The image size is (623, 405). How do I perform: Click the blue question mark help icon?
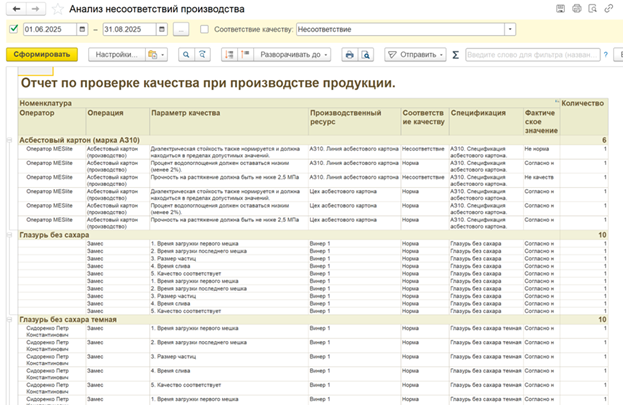[x=606, y=54]
